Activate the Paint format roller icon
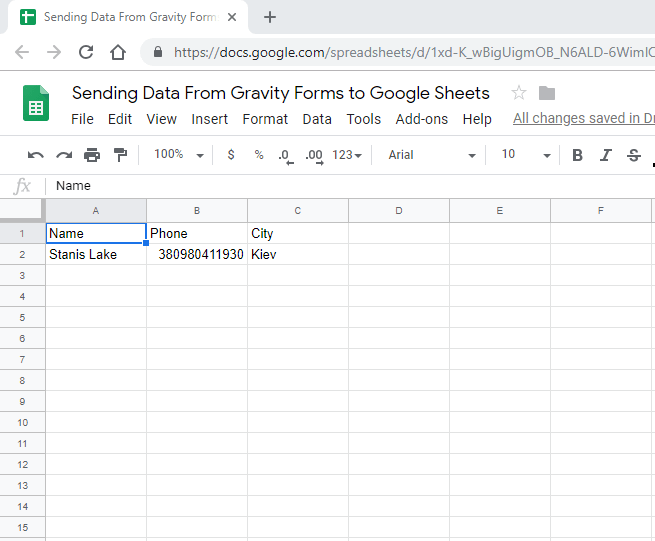 pos(120,155)
